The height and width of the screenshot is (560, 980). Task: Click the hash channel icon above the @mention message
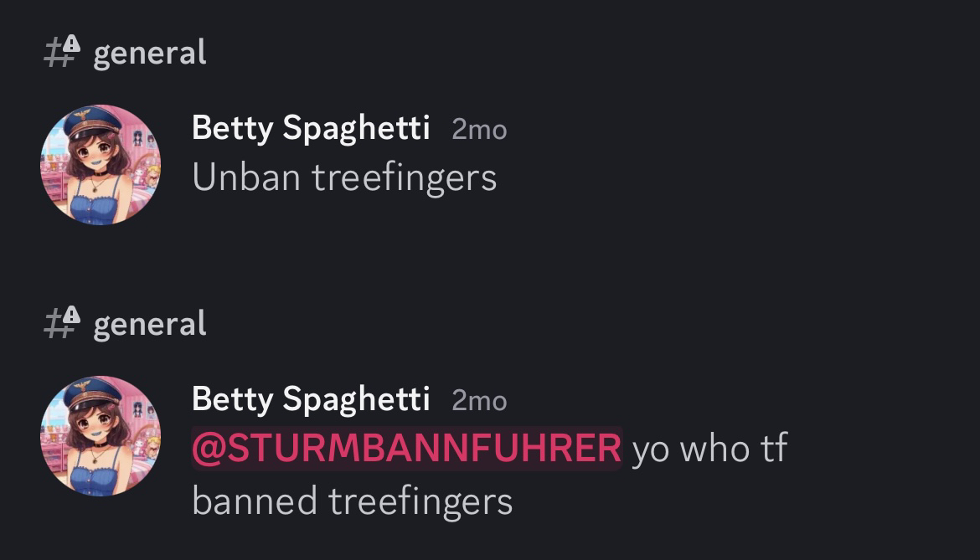coord(61,323)
